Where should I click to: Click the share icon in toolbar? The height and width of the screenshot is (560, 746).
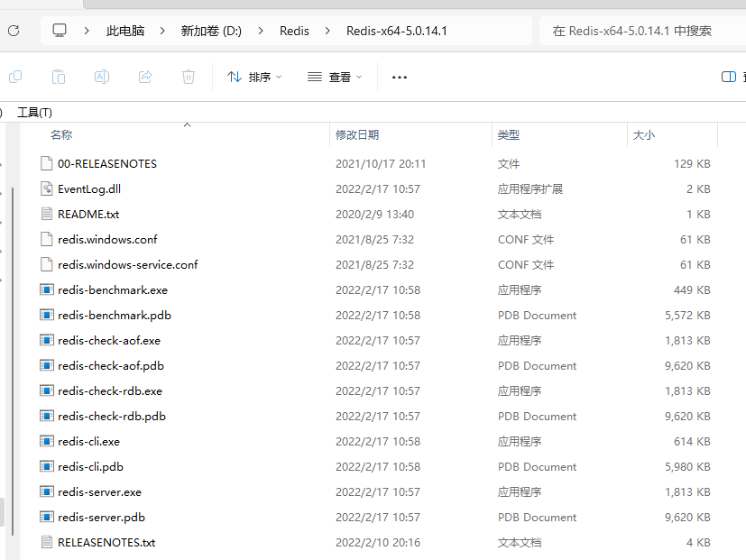click(145, 77)
